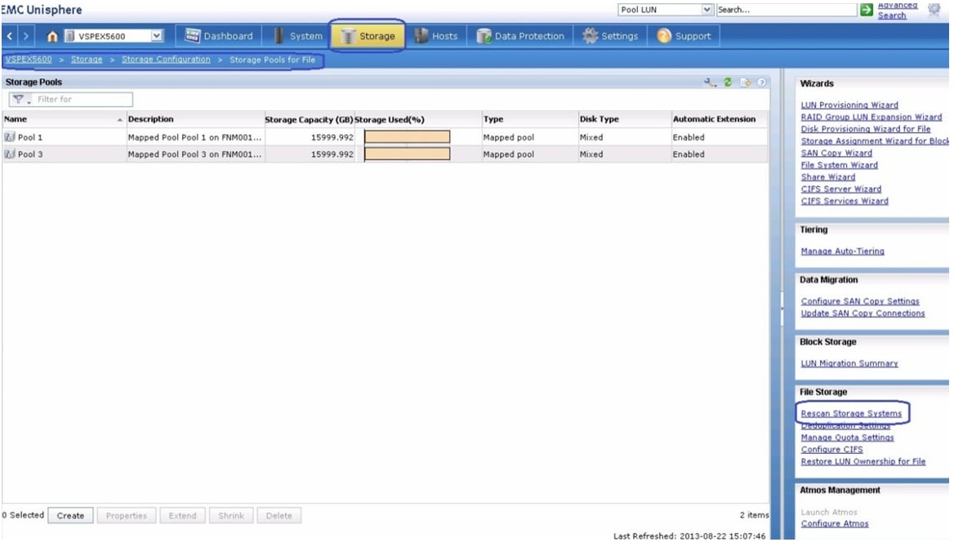Click the gear icon beside Advanced Search
The width and height of the screenshot is (954, 560).
pyautogui.click(x=934, y=9)
